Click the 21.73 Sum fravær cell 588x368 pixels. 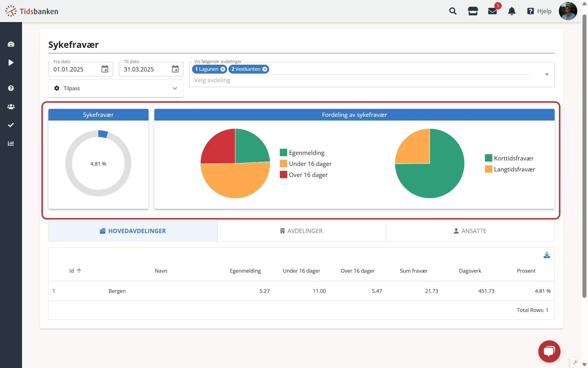point(432,291)
